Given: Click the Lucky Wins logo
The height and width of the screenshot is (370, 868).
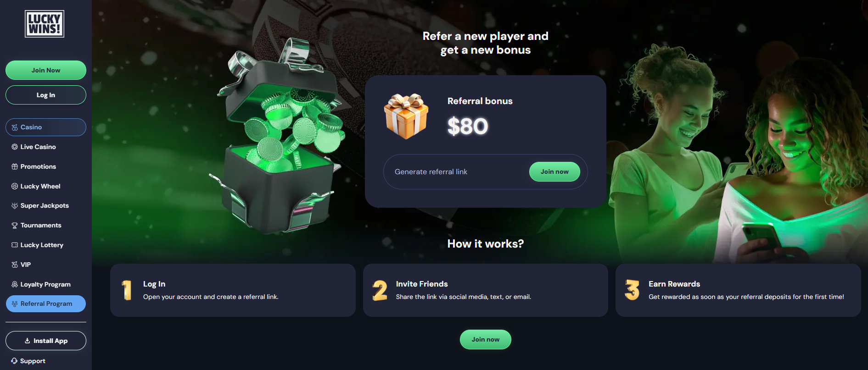Looking at the screenshot, I should [x=45, y=24].
